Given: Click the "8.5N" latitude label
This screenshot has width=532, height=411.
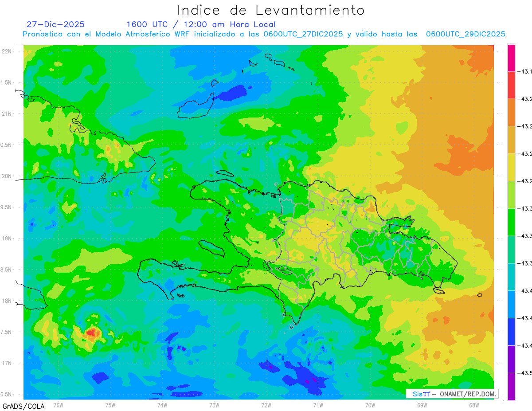Looking at the screenshot, I should coord(7,270).
